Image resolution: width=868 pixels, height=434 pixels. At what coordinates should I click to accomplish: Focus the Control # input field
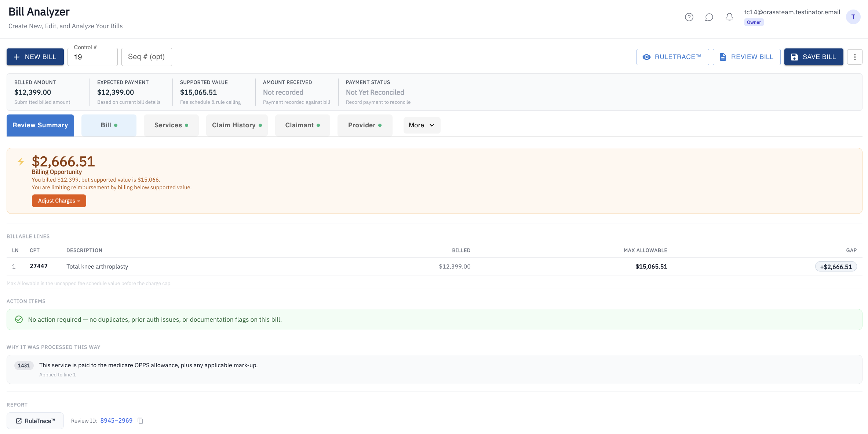point(92,57)
